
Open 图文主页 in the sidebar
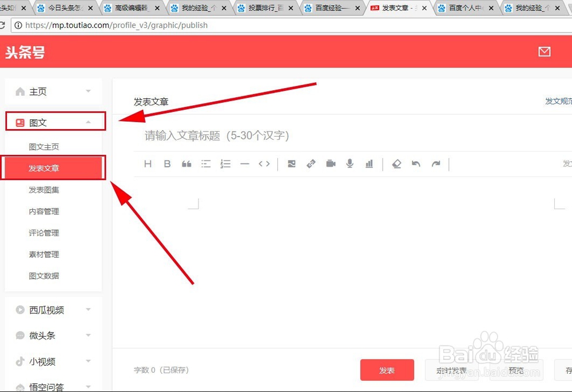click(x=44, y=147)
